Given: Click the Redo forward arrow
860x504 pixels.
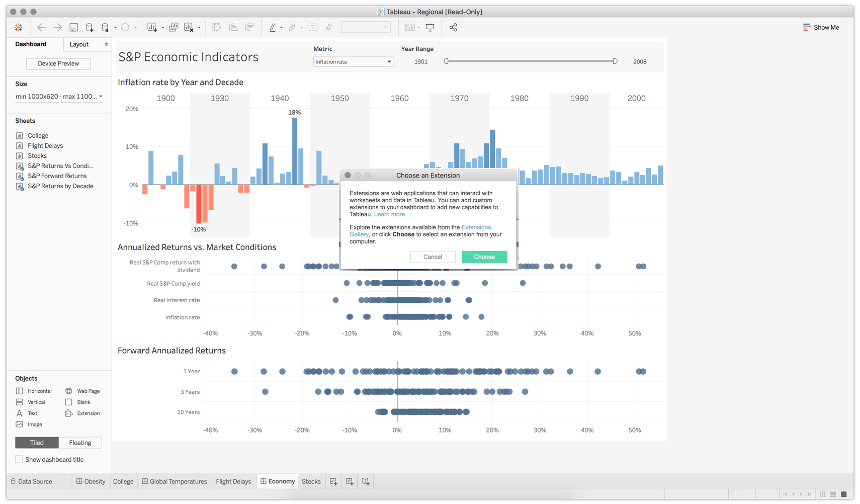Looking at the screenshot, I should [58, 27].
